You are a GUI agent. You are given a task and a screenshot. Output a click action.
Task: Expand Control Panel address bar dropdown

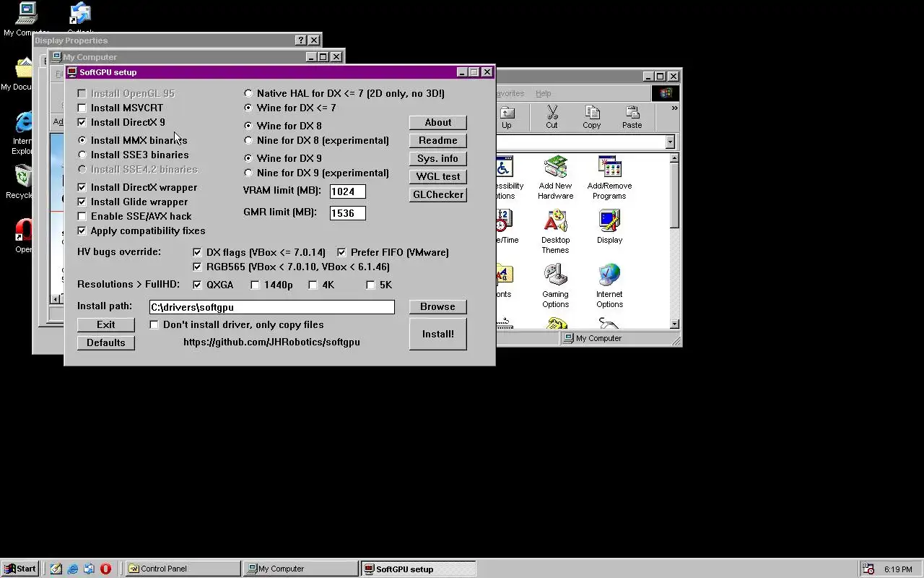tap(670, 142)
